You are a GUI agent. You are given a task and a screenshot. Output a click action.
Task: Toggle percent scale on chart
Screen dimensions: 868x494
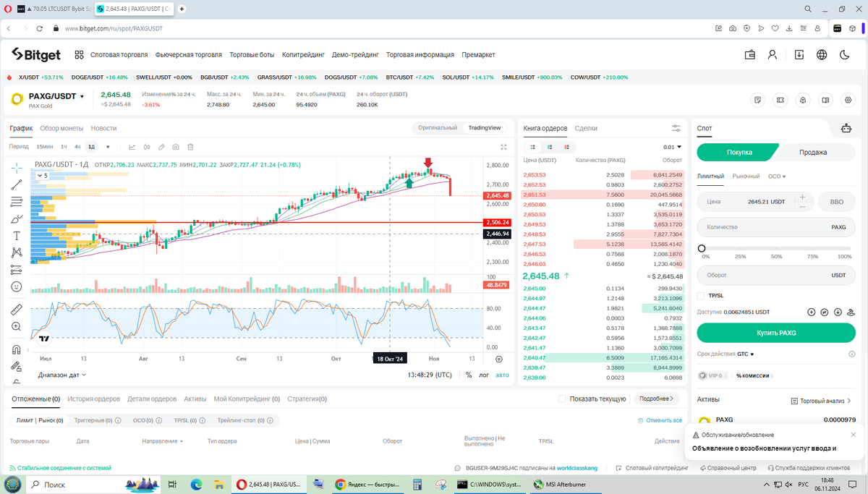(469, 375)
